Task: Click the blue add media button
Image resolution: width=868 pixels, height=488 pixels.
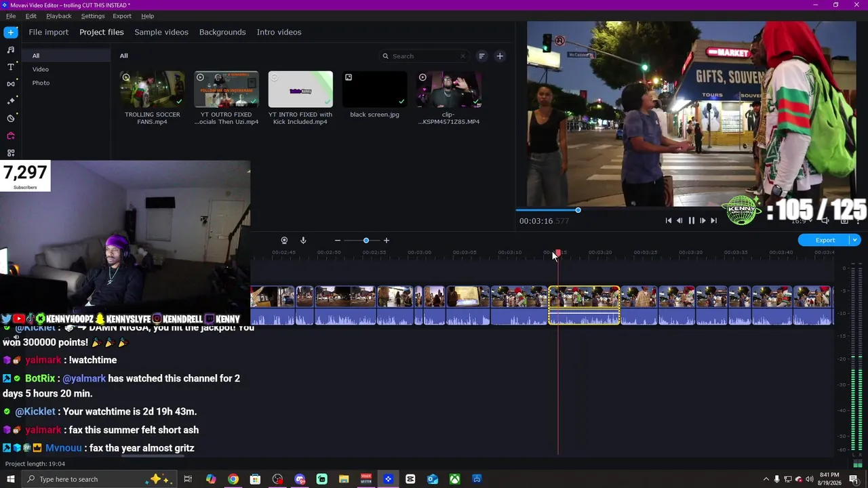Action: pos(11,32)
